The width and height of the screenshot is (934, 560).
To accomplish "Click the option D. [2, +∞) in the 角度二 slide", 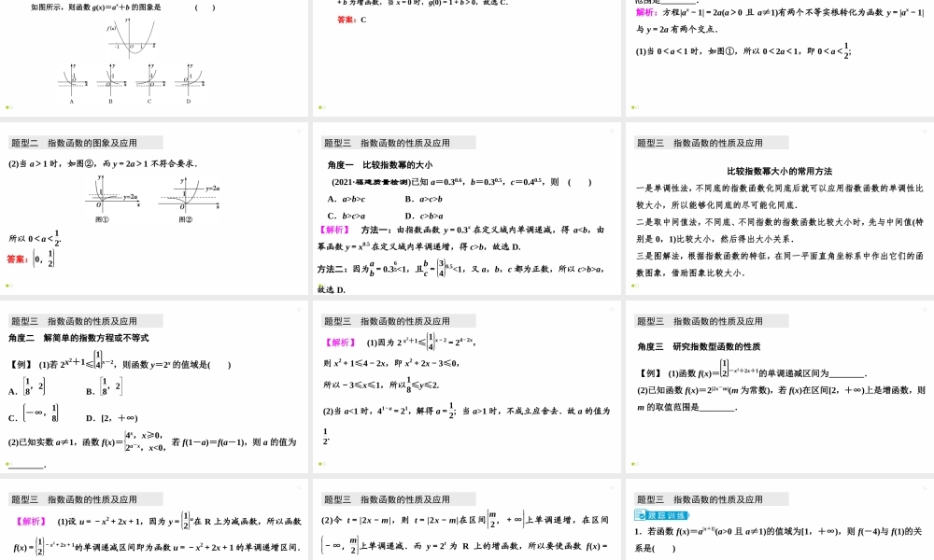I will pos(112,418).
